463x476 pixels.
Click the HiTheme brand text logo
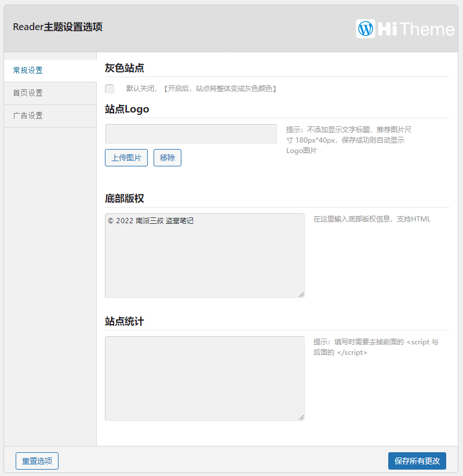(x=415, y=29)
